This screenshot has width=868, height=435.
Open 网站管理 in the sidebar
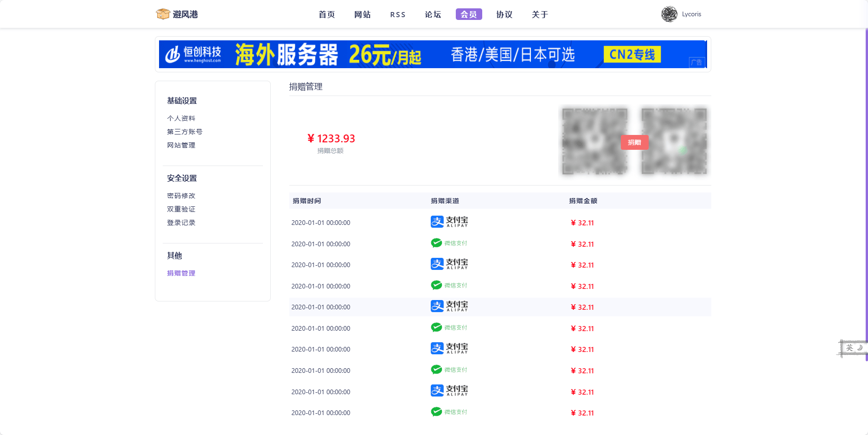[x=181, y=145]
